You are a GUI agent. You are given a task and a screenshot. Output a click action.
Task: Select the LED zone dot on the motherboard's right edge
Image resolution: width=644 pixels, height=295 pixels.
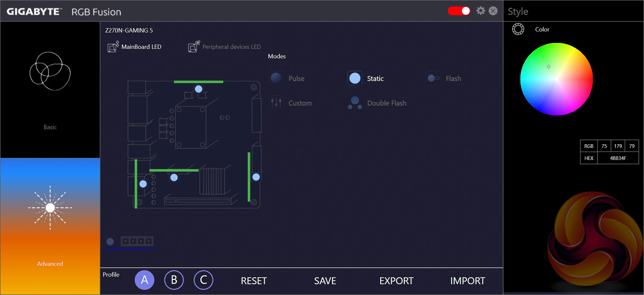(256, 177)
